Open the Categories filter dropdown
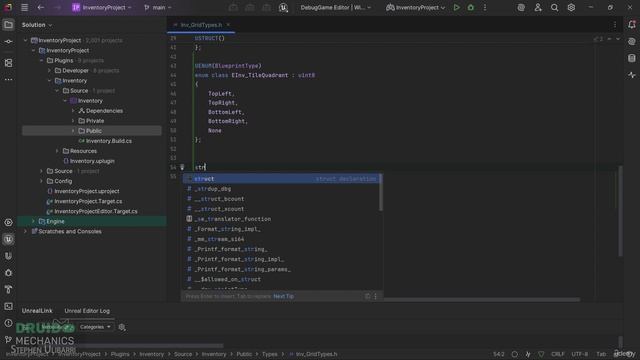 pos(95,327)
